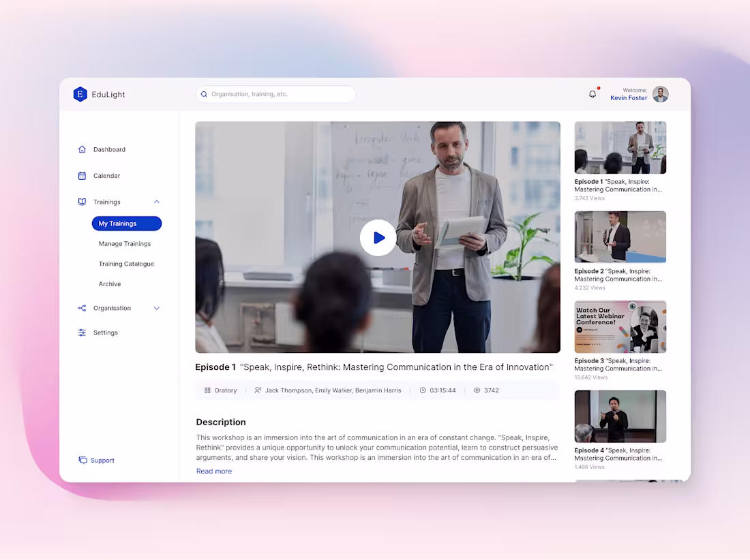Open Episode 4 thumbnail in playlist
Viewport: 750px width, 560px height.
(x=620, y=416)
